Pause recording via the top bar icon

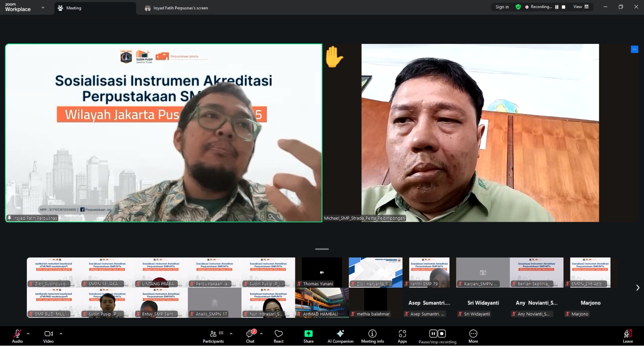[x=557, y=7]
